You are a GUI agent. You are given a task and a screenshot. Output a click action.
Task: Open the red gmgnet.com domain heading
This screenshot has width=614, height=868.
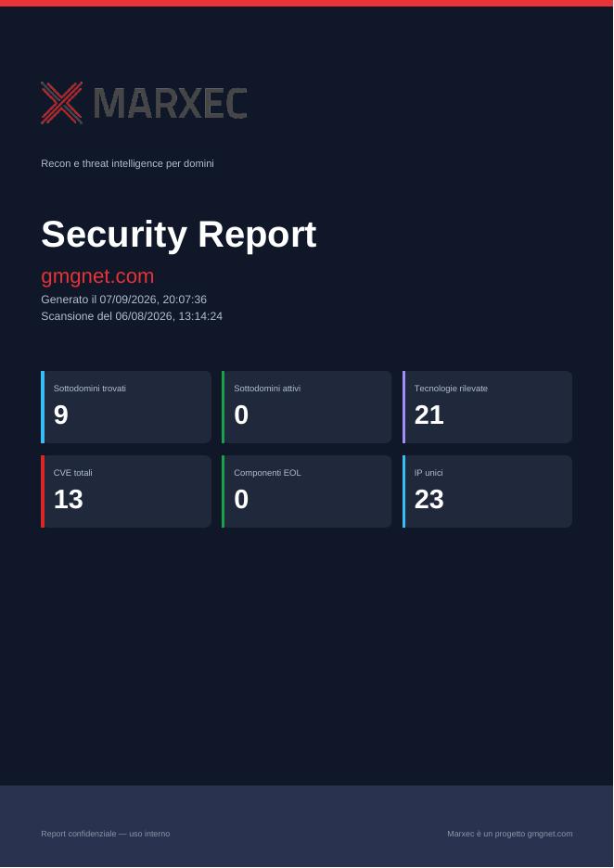tap(97, 276)
